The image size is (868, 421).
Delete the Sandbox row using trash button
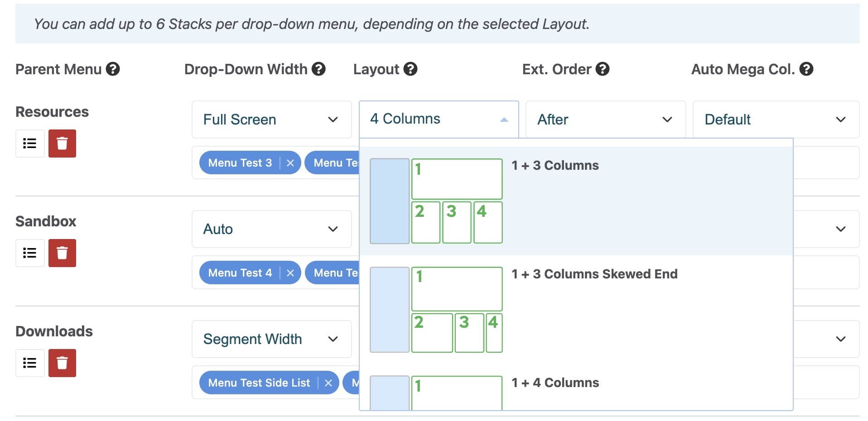point(62,253)
